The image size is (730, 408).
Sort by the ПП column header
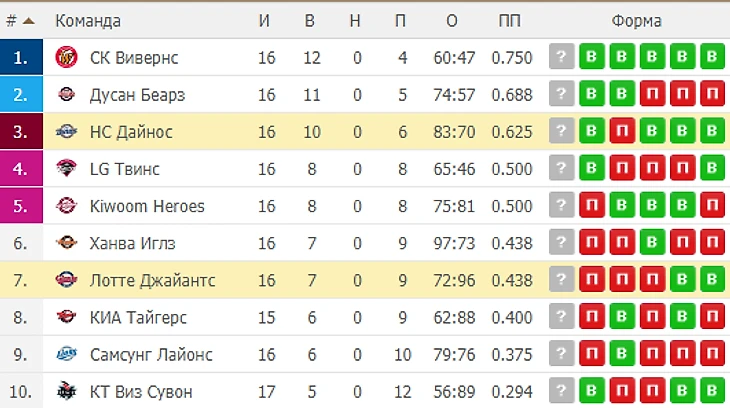pyautogui.click(x=510, y=21)
